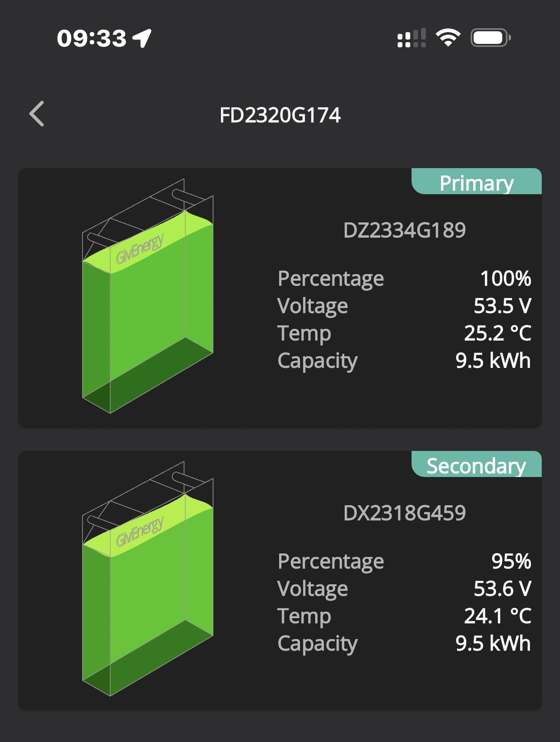Tap the back chevron arrow
The image size is (560, 742).
click(x=36, y=114)
